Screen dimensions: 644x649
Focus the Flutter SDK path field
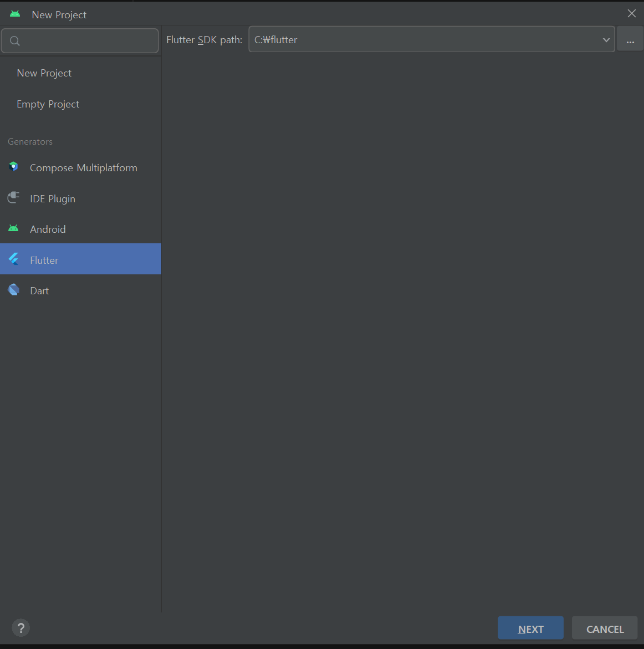(432, 39)
